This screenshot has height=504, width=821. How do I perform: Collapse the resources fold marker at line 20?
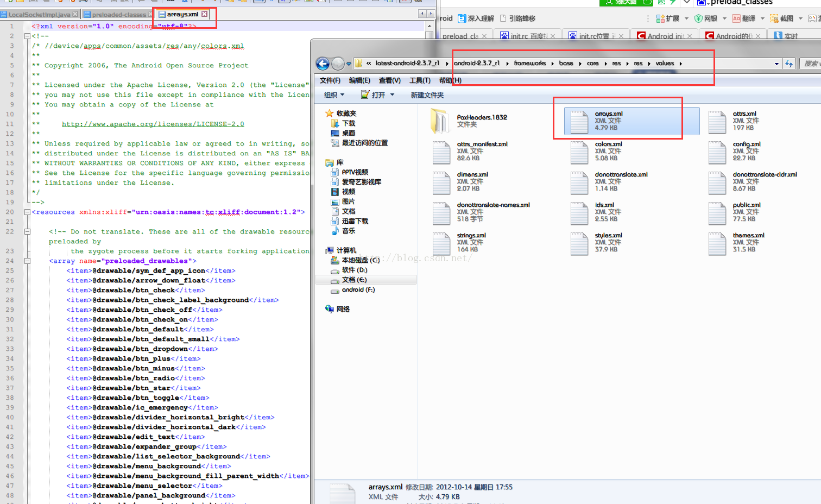click(27, 212)
